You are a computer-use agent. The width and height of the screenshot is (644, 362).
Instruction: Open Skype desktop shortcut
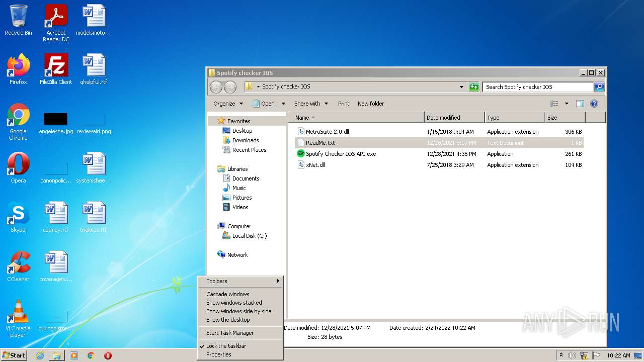click(18, 217)
